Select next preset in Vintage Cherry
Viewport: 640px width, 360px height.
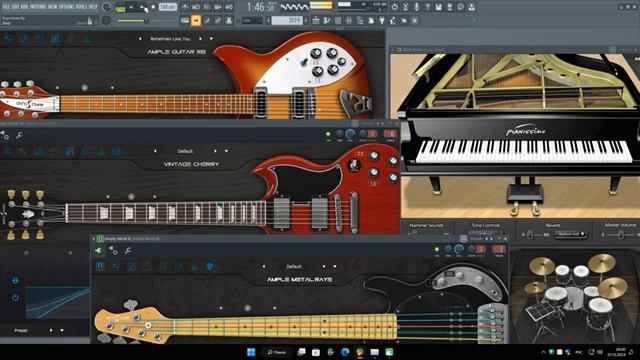tap(215, 151)
